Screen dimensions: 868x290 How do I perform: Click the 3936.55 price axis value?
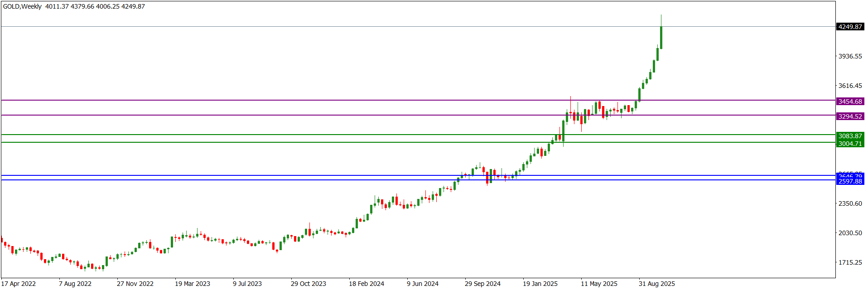tap(850, 56)
